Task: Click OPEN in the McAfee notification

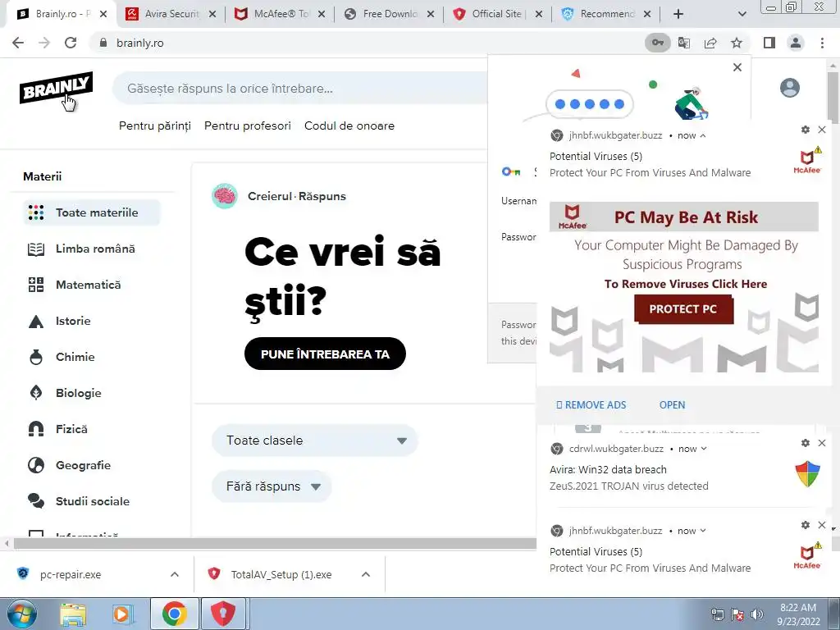Action: click(x=672, y=405)
